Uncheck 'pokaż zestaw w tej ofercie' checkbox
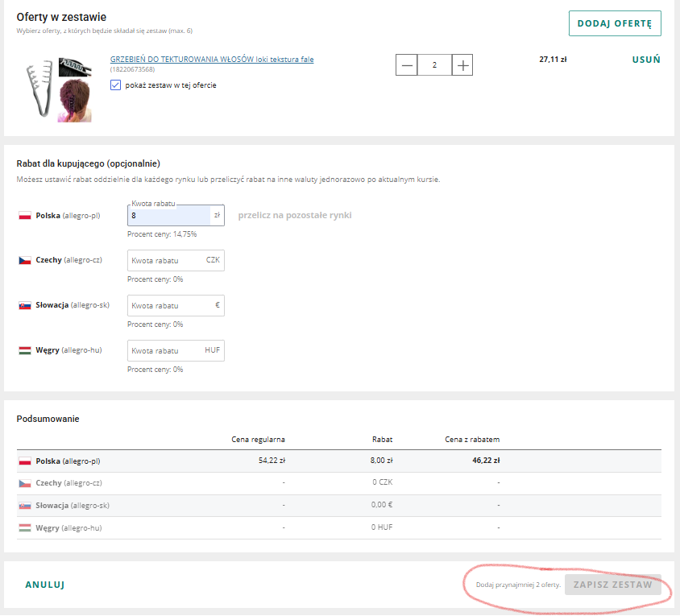 coord(116,85)
